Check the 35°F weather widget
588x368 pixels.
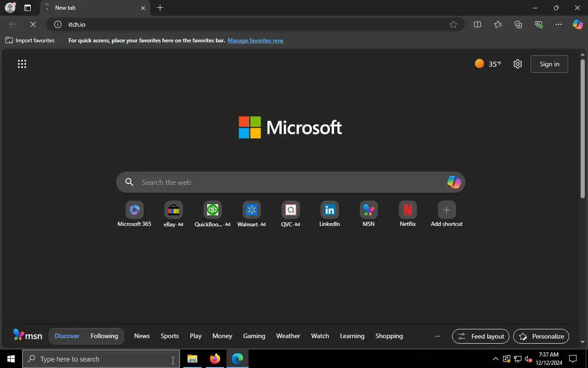pos(488,64)
